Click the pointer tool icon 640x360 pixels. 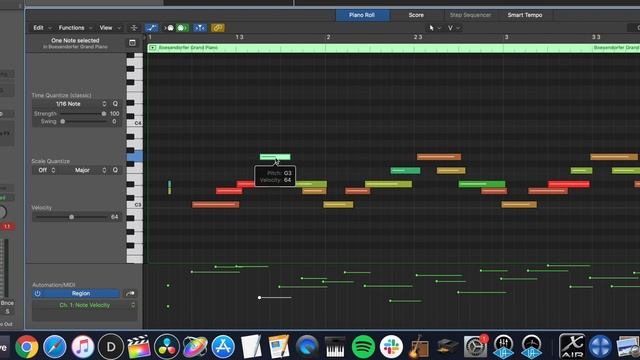coord(431,28)
